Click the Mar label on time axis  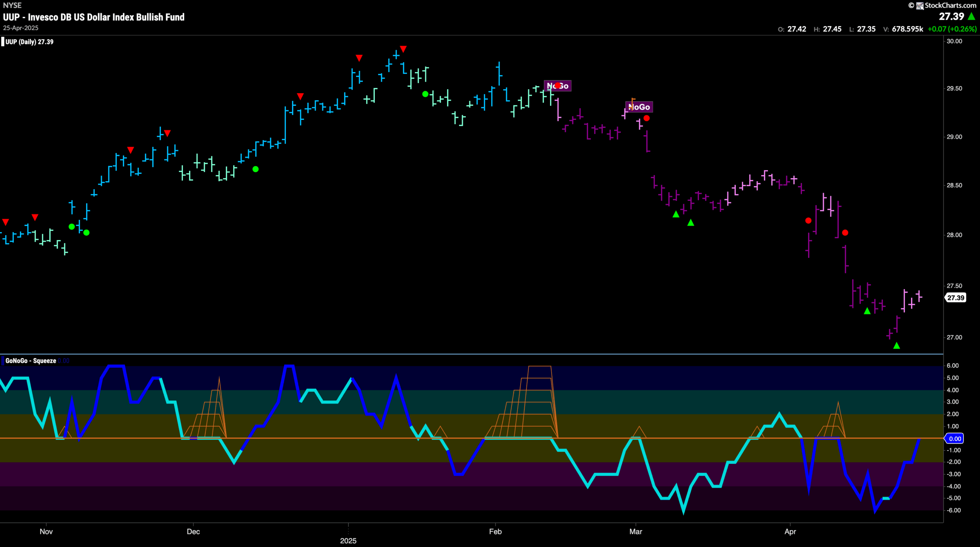(636, 531)
